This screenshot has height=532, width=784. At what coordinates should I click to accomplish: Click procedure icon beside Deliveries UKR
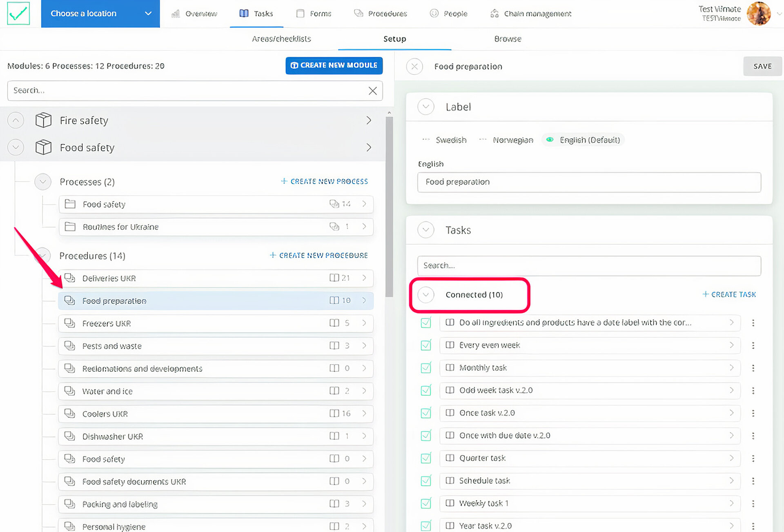click(70, 278)
